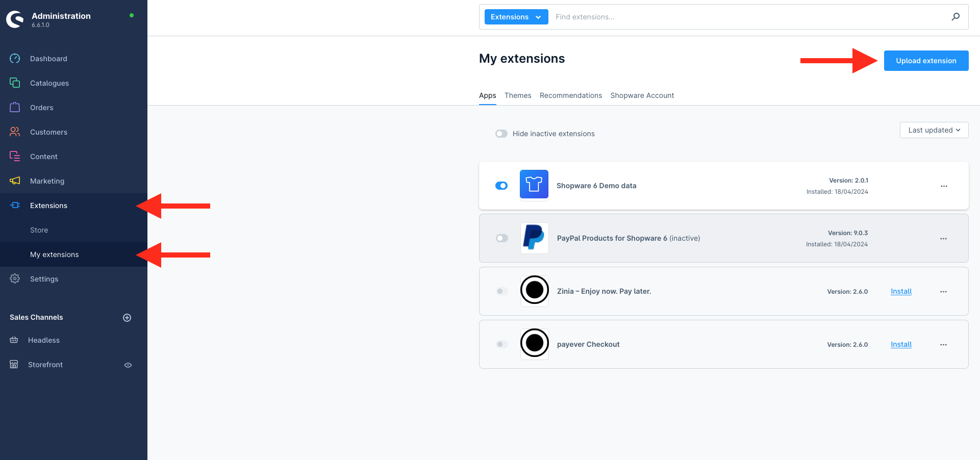Click the Settings gear icon
Image resolution: width=980 pixels, height=460 pixels.
(15, 278)
